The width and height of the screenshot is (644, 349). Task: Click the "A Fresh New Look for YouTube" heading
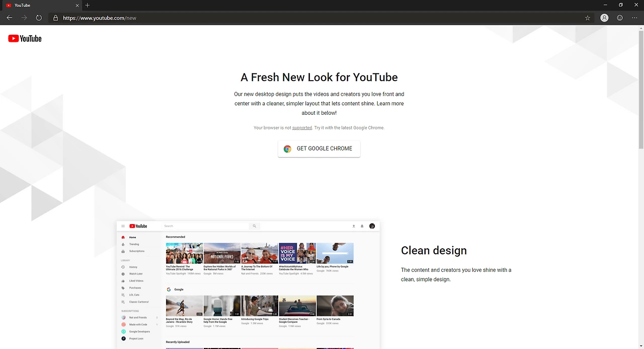(x=319, y=77)
